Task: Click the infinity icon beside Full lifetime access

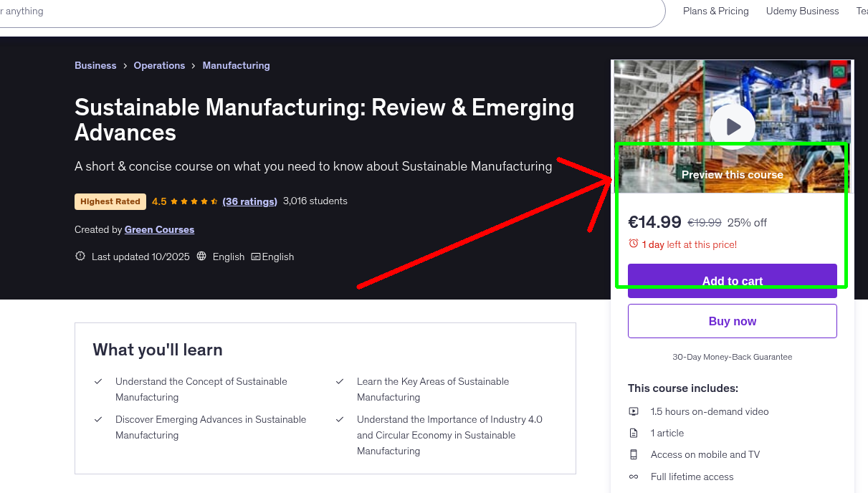Action: pos(634,477)
